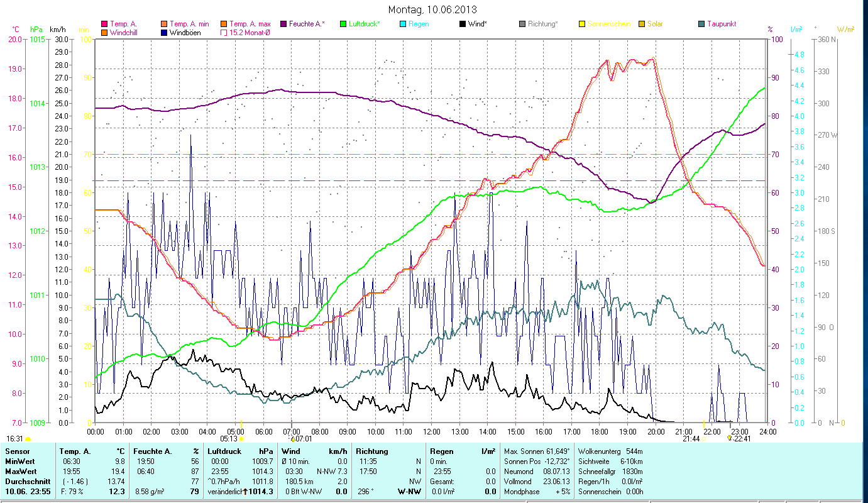
Task: Toggle the cyan Regen legend box
Action: [403, 24]
